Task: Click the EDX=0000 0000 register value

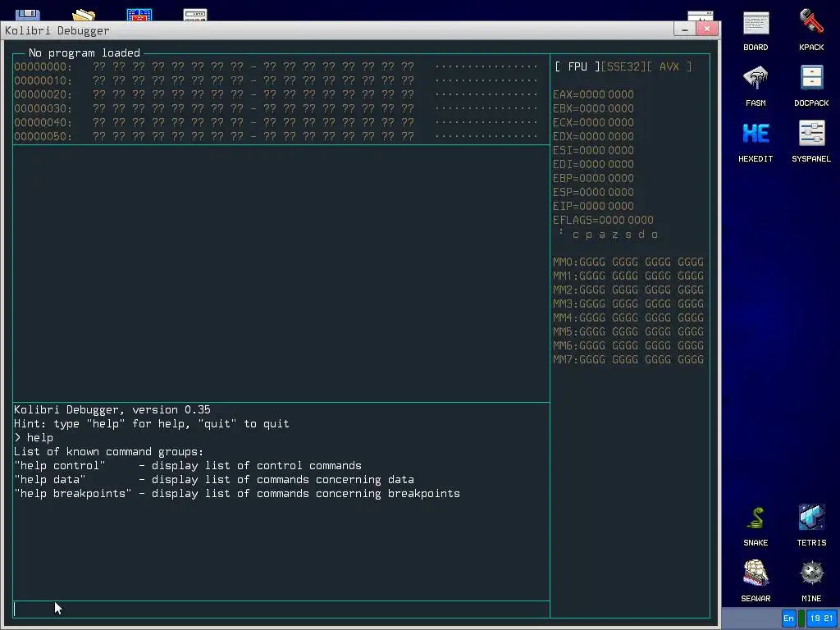Action: [x=593, y=136]
